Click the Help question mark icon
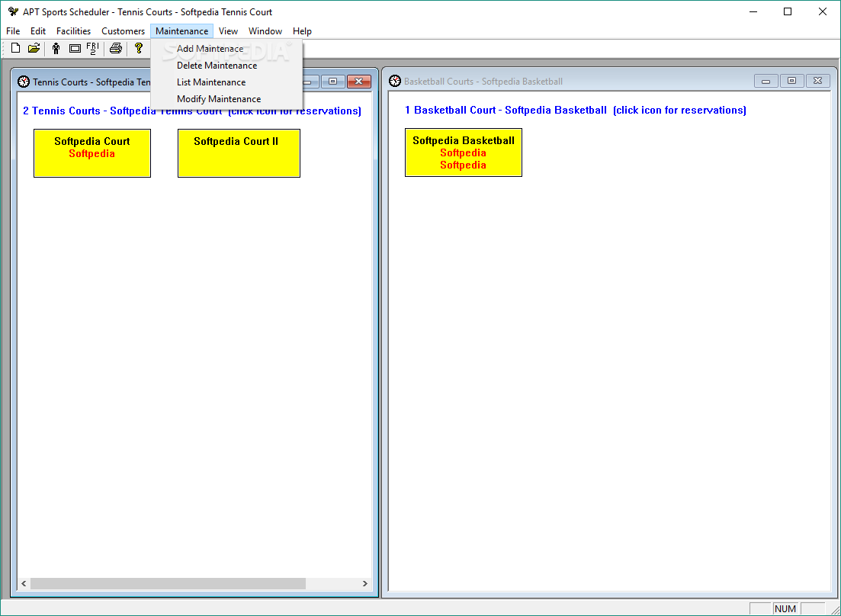Screen dimensions: 841x616 pyautogui.click(x=138, y=48)
